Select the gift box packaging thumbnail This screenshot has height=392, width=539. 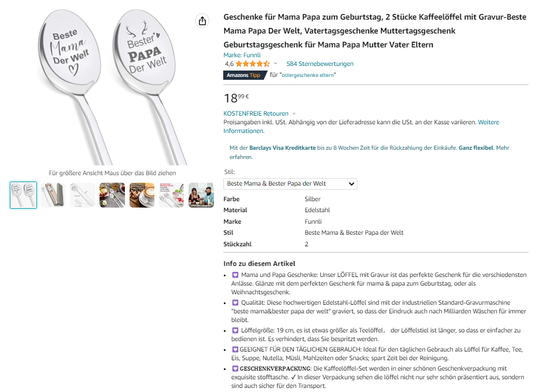(53, 195)
